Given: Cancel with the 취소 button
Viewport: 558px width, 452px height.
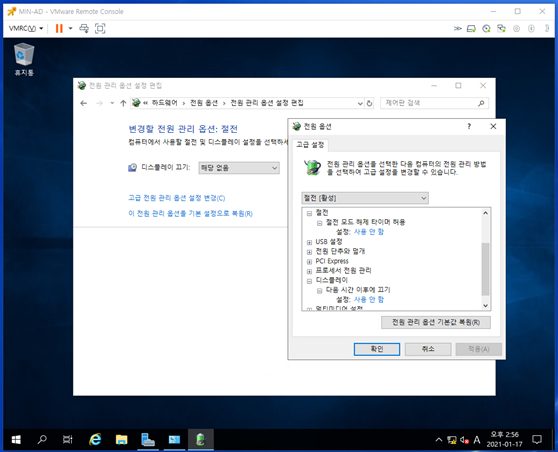Looking at the screenshot, I should point(428,349).
